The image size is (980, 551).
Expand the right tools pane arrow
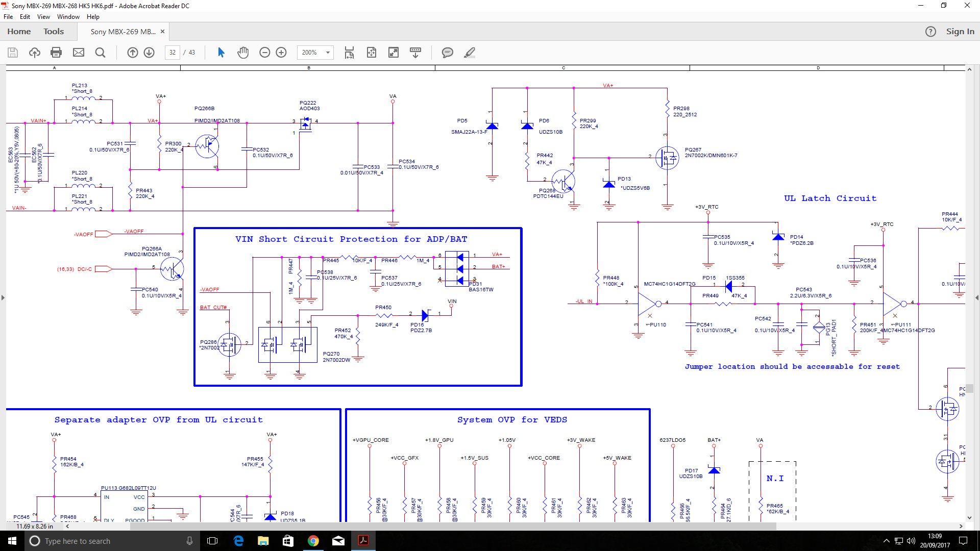(x=976, y=297)
